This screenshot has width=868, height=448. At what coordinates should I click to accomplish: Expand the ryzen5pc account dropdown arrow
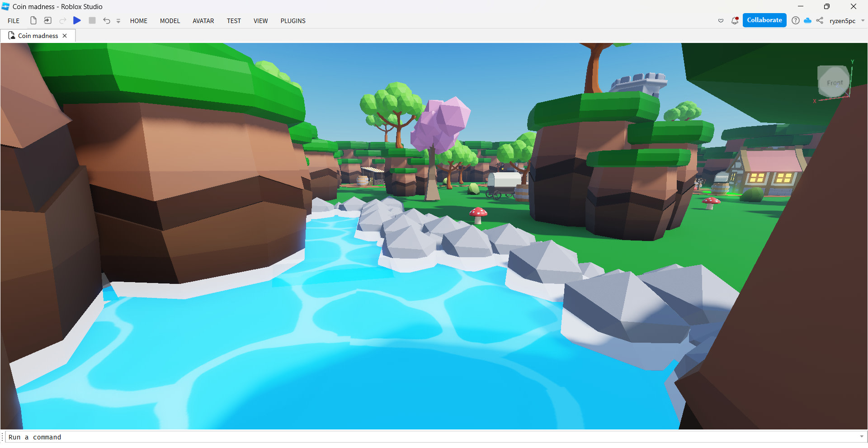pyautogui.click(x=863, y=21)
